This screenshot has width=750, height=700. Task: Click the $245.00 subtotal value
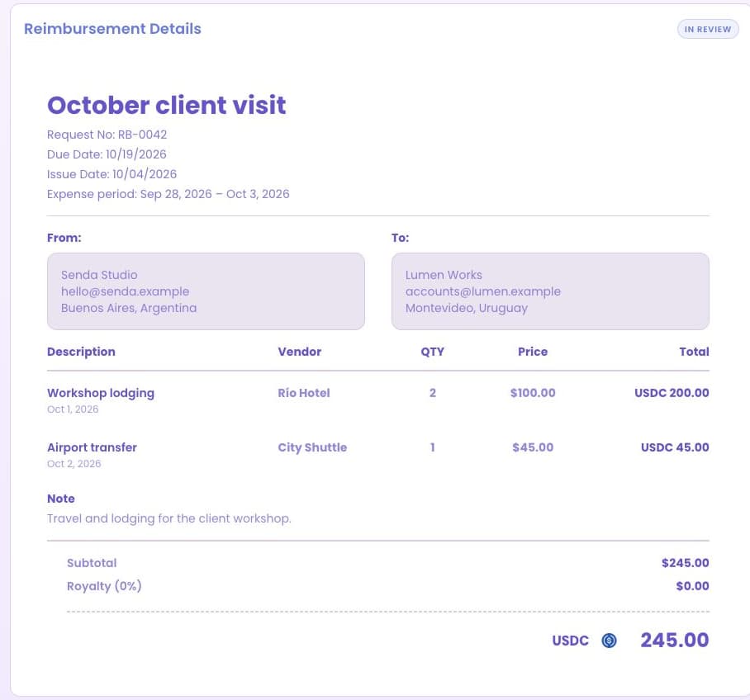(x=685, y=563)
